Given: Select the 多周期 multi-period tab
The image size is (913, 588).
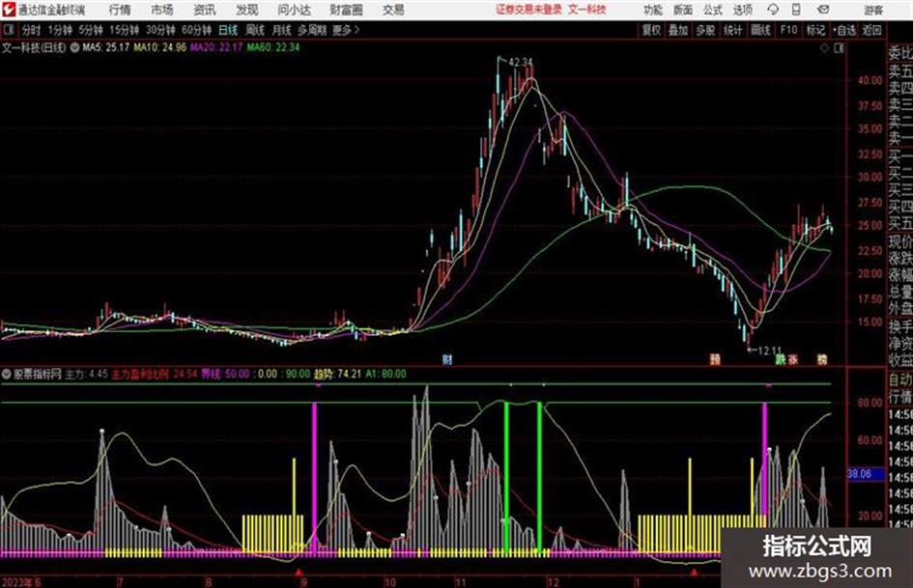Looking at the screenshot, I should coord(311,30).
